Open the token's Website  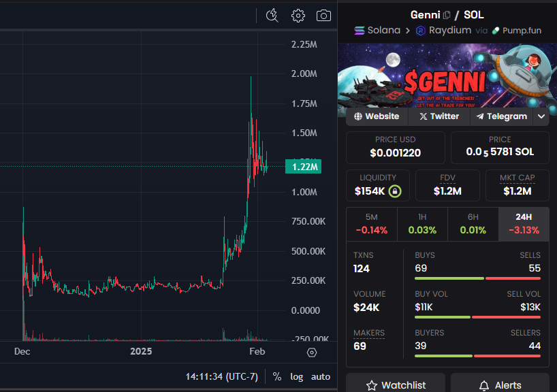[x=376, y=116]
